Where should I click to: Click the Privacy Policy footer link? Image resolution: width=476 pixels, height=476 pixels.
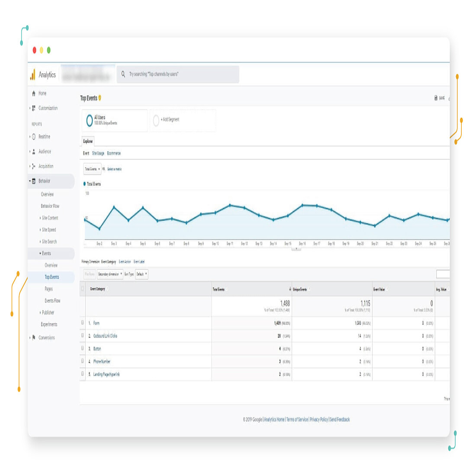tap(319, 419)
